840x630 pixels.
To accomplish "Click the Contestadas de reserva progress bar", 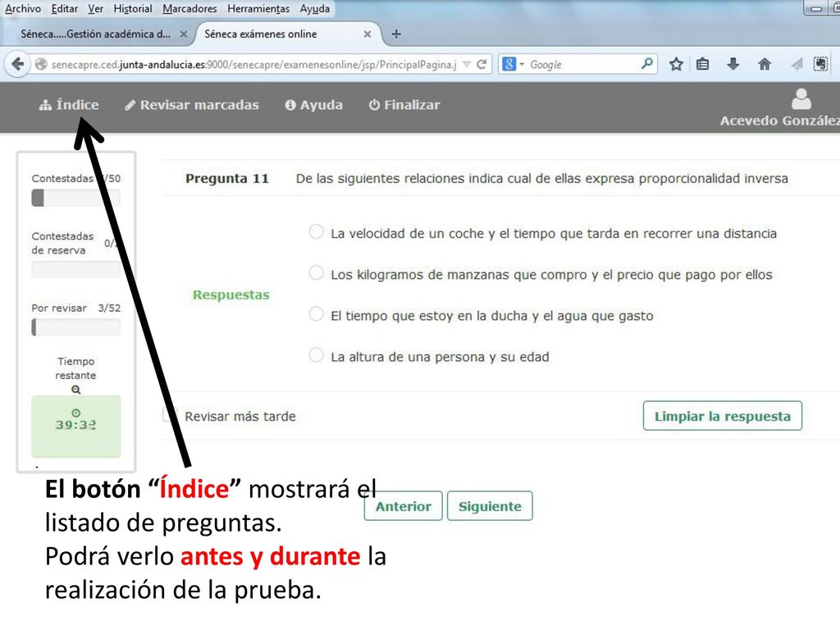I will (x=76, y=269).
